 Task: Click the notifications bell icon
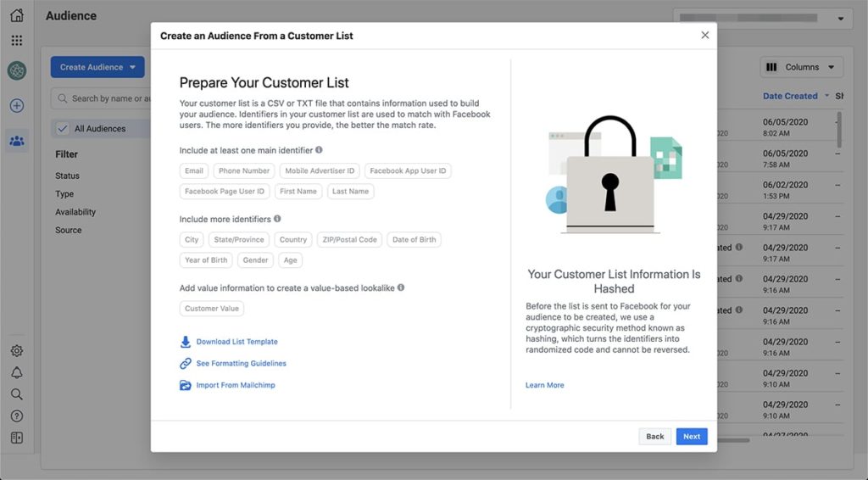(17, 373)
